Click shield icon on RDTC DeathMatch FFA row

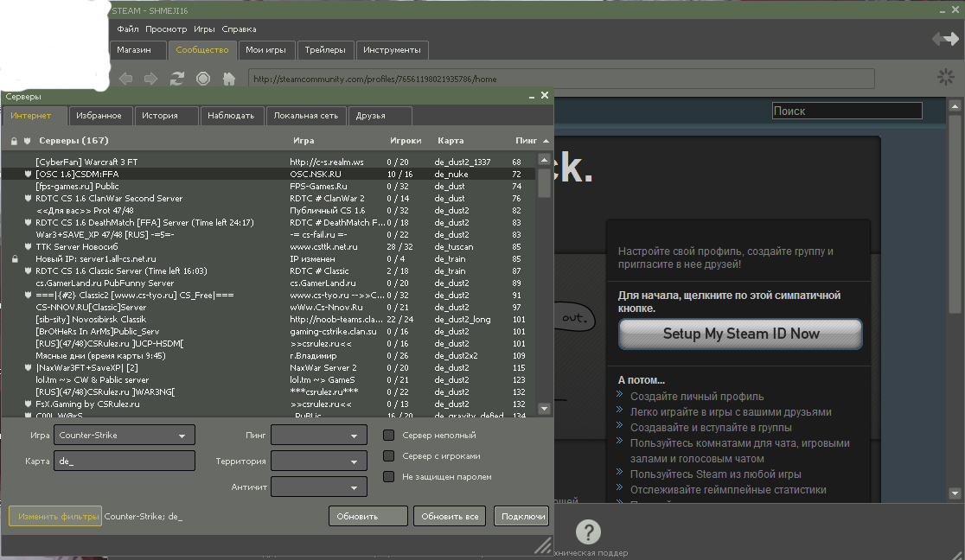click(x=28, y=223)
